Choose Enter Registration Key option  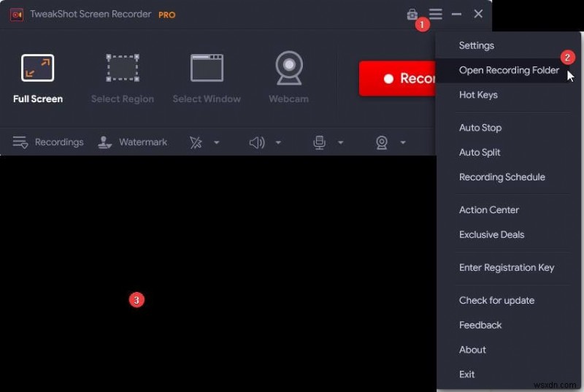pyautogui.click(x=507, y=268)
